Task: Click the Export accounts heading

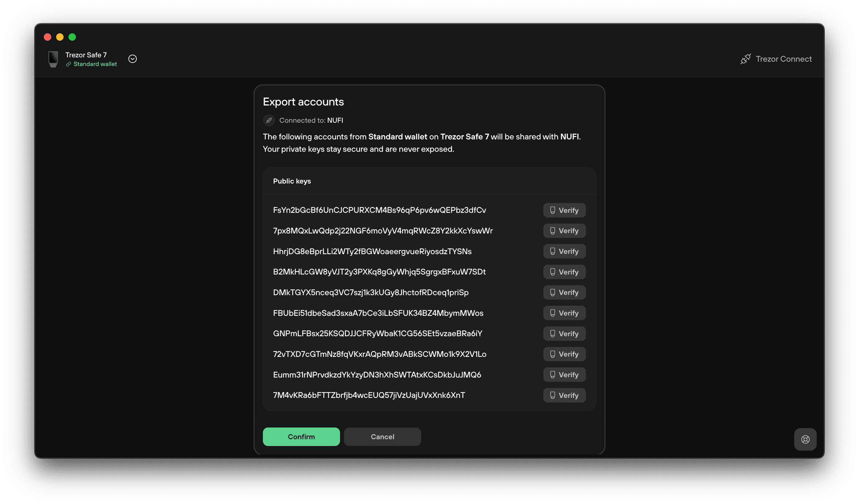Action: point(303,102)
